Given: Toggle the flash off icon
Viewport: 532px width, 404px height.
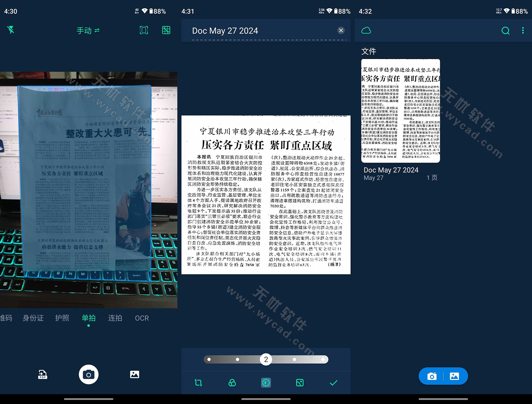Looking at the screenshot, I should (11, 30).
